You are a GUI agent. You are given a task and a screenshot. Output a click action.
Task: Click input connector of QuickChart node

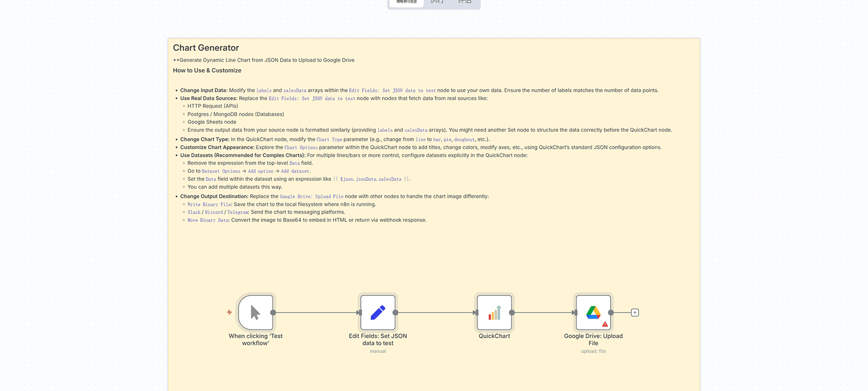475,312
